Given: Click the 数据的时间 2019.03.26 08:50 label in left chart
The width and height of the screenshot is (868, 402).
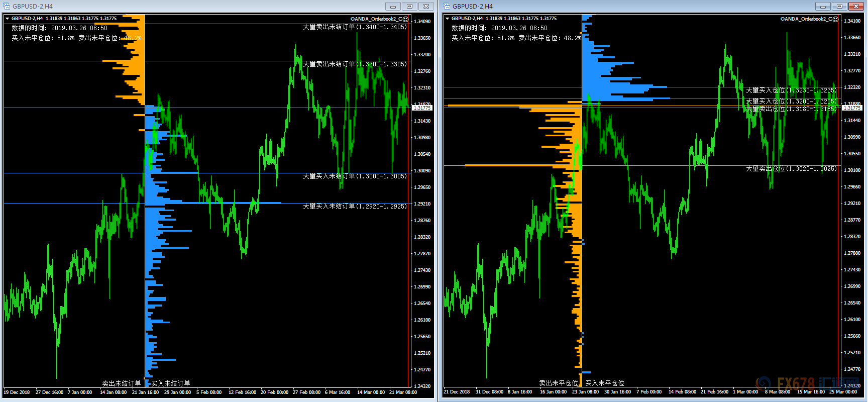Looking at the screenshot, I should (60, 28).
